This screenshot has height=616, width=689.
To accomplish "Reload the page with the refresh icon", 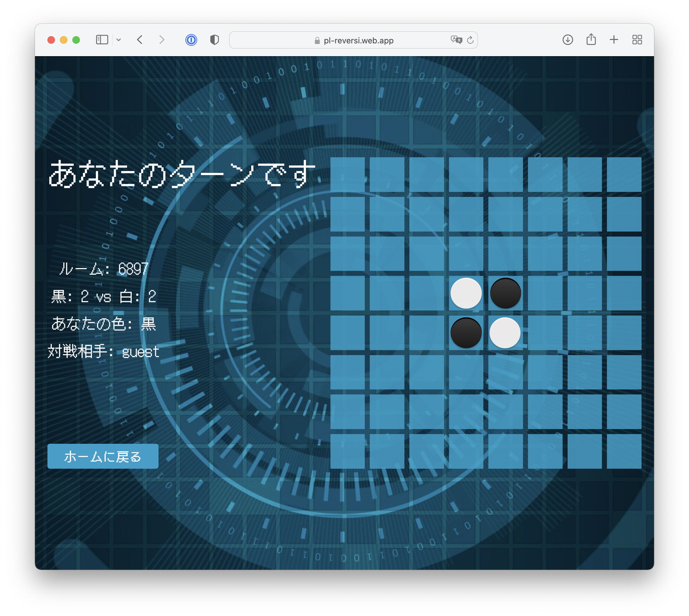I will coord(470,40).
